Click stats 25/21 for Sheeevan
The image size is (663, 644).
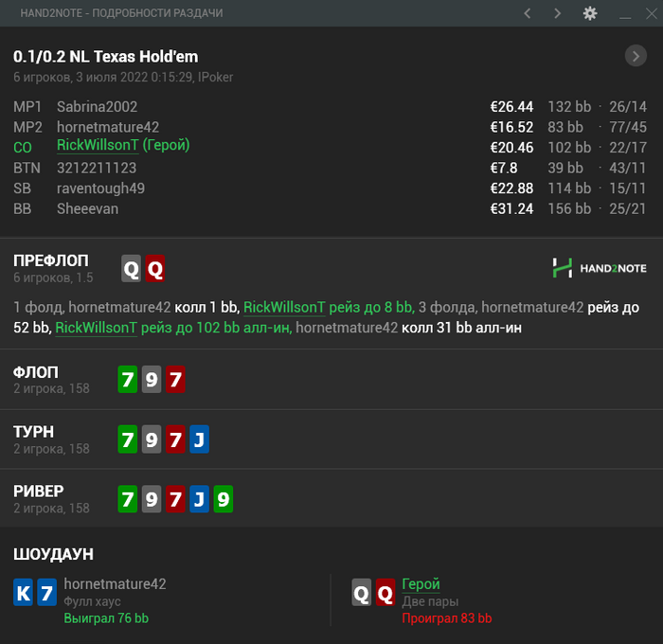(627, 208)
